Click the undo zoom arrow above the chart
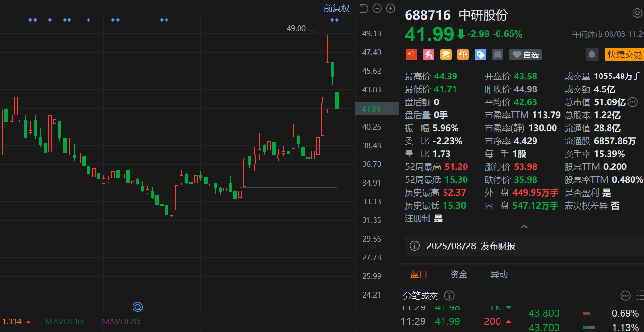 tap(364, 8)
